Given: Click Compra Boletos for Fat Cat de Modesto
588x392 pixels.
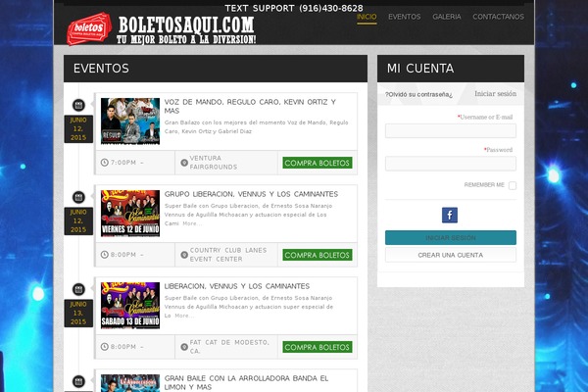Looking at the screenshot, I should (318, 347).
